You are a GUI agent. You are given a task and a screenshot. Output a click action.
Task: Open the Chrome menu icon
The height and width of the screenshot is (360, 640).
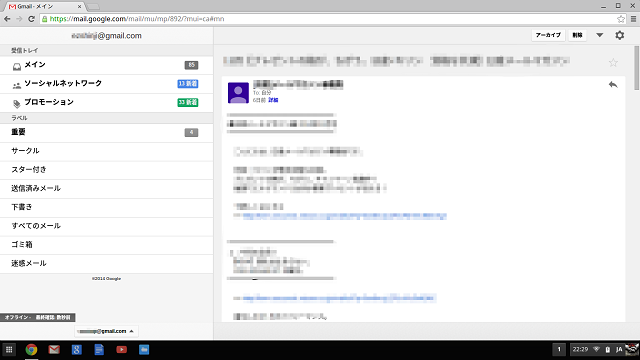633,19
